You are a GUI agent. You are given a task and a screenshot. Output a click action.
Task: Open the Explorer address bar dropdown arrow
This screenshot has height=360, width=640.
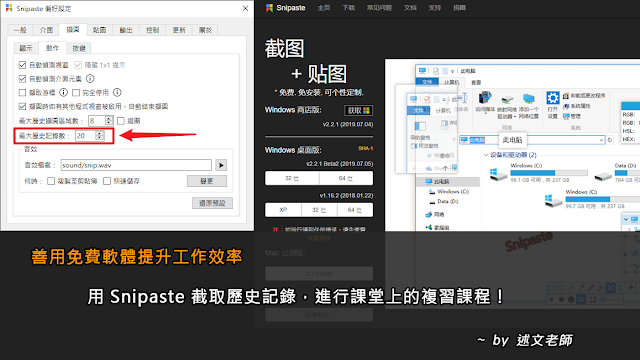tap(601, 140)
